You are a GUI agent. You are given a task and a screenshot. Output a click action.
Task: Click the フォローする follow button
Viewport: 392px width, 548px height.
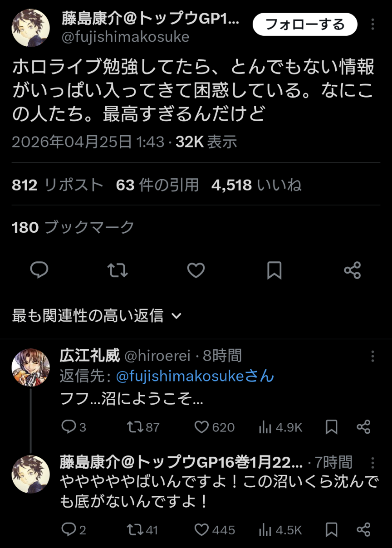pos(305,24)
